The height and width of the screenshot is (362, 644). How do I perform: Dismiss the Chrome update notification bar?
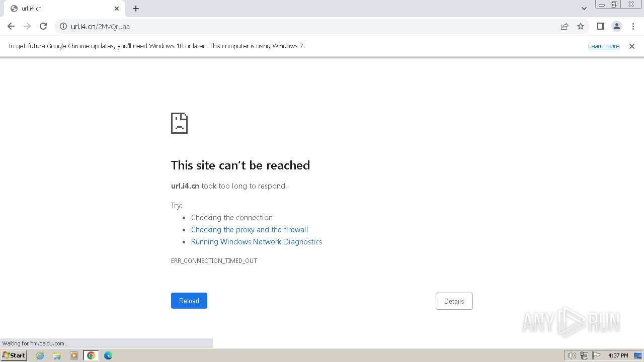632,46
